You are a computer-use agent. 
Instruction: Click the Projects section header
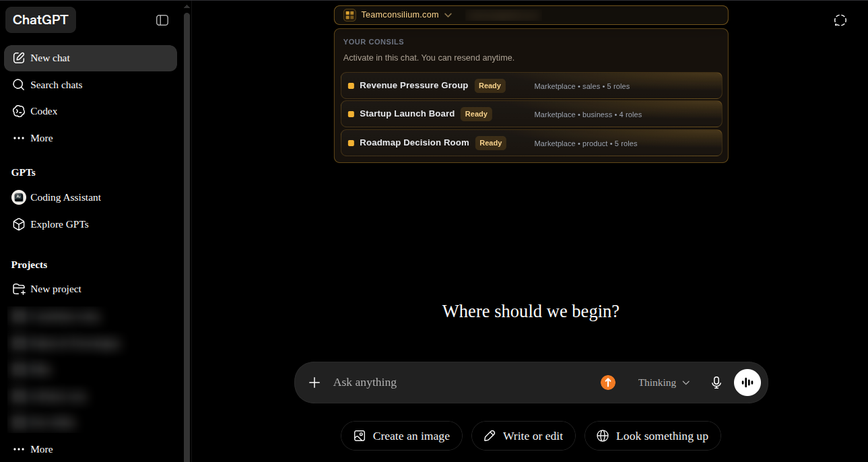click(30, 265)
